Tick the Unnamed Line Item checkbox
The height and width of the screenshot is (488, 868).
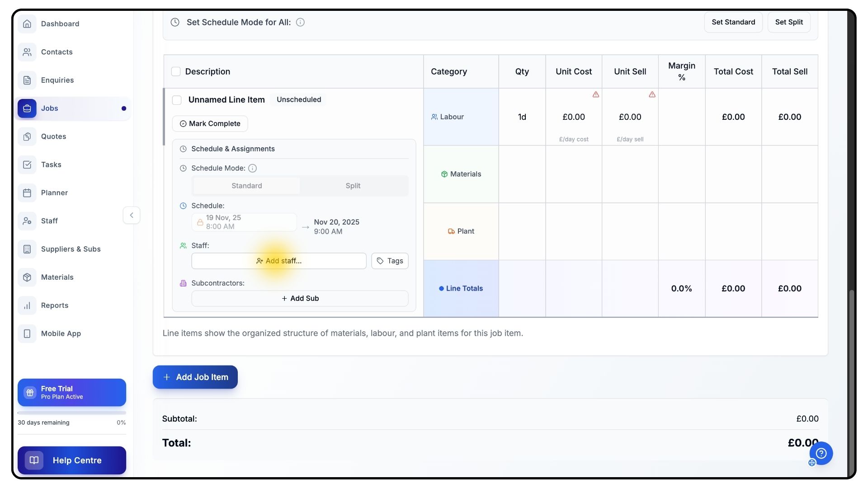177,100
